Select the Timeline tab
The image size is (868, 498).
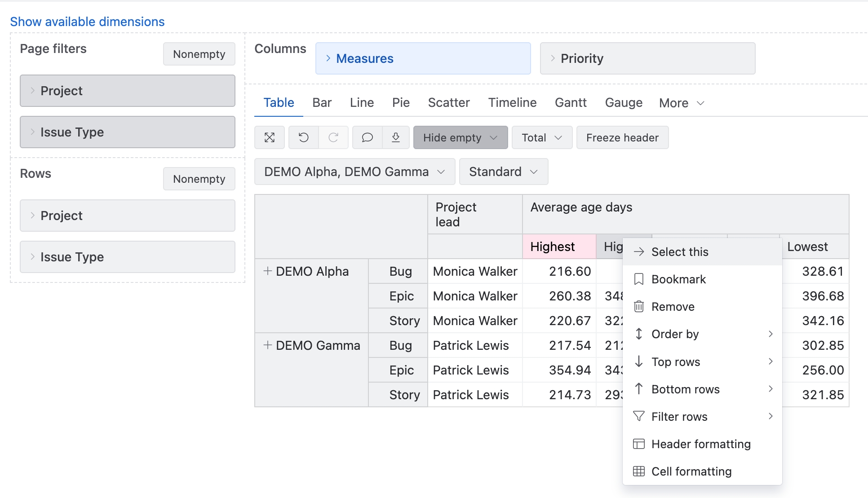pyautogui.click(x=512, y=102)
